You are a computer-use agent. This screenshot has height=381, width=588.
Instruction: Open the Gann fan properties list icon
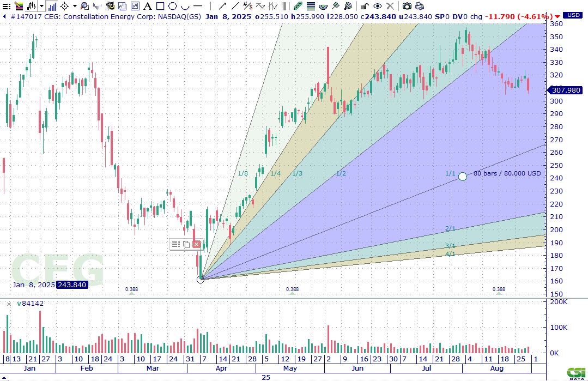click(x=175, y=244)
